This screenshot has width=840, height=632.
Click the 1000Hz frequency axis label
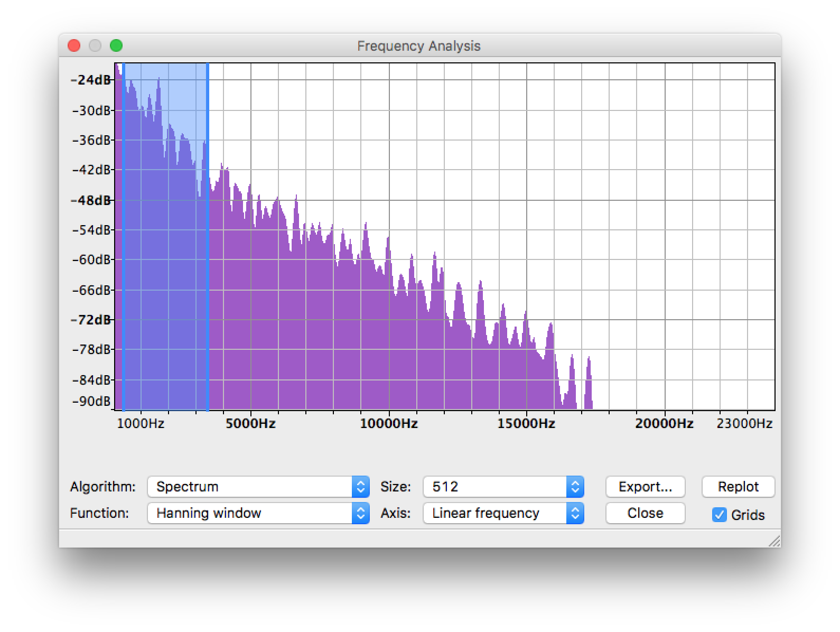tap(141, 423)
